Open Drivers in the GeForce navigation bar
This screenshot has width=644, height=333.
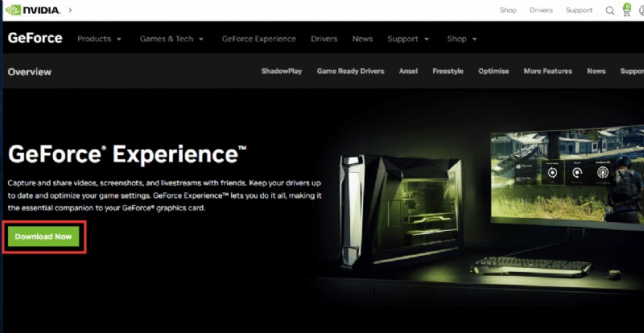[x=324, y=39]
